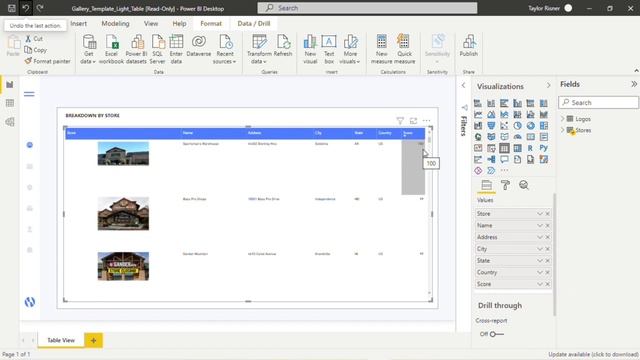Expand the Logos table in Fields
This screenshot has height=360, width=640.
[562, 119]
